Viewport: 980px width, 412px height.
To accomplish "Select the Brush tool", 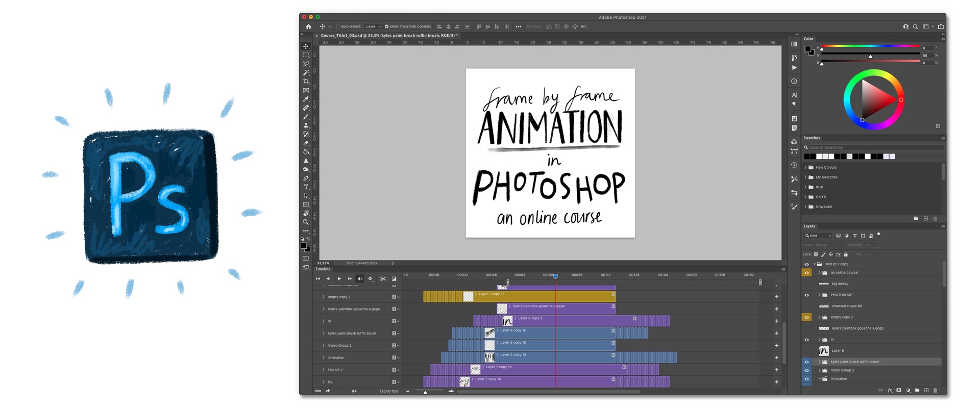I will click(x=306, y=117).
